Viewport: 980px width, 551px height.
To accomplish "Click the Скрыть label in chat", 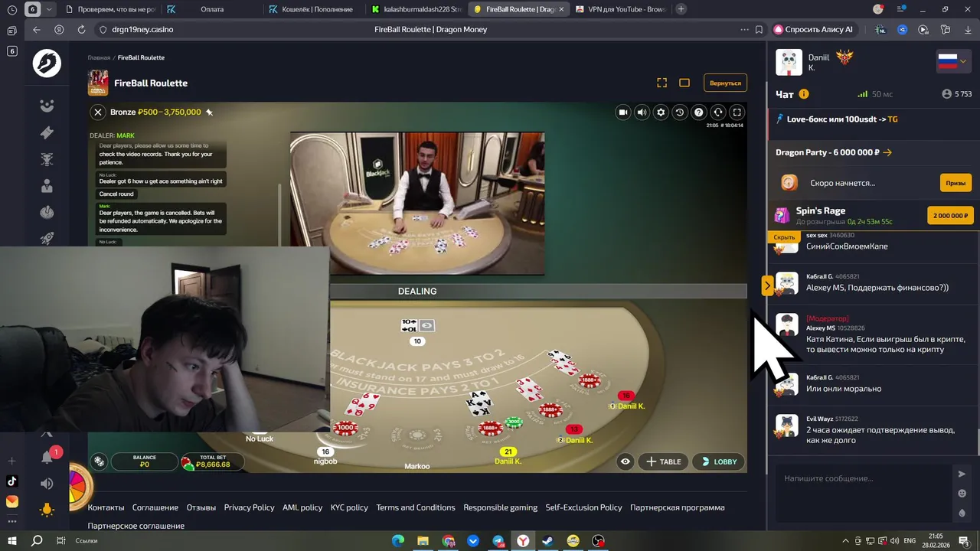I will click(x=785, y=237).
